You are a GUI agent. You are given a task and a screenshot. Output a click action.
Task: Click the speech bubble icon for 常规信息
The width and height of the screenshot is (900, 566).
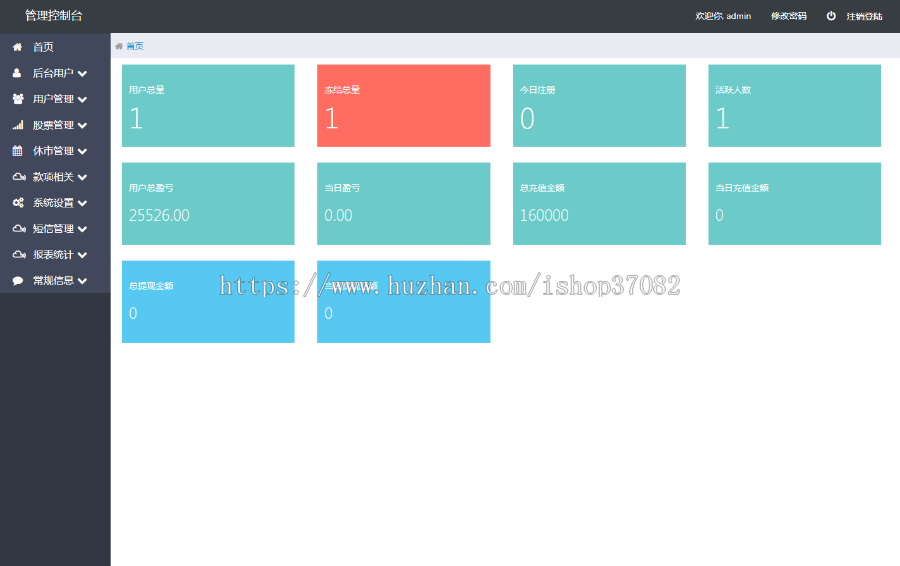[18, 281]
